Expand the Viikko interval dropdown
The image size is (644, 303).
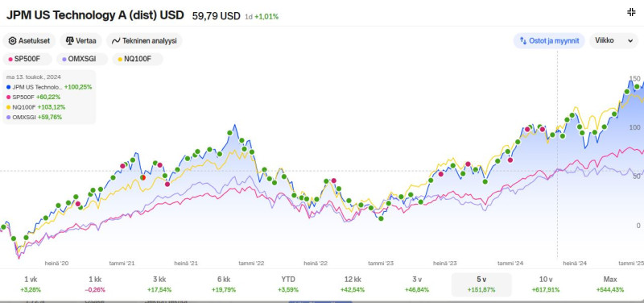pos(613,41)
